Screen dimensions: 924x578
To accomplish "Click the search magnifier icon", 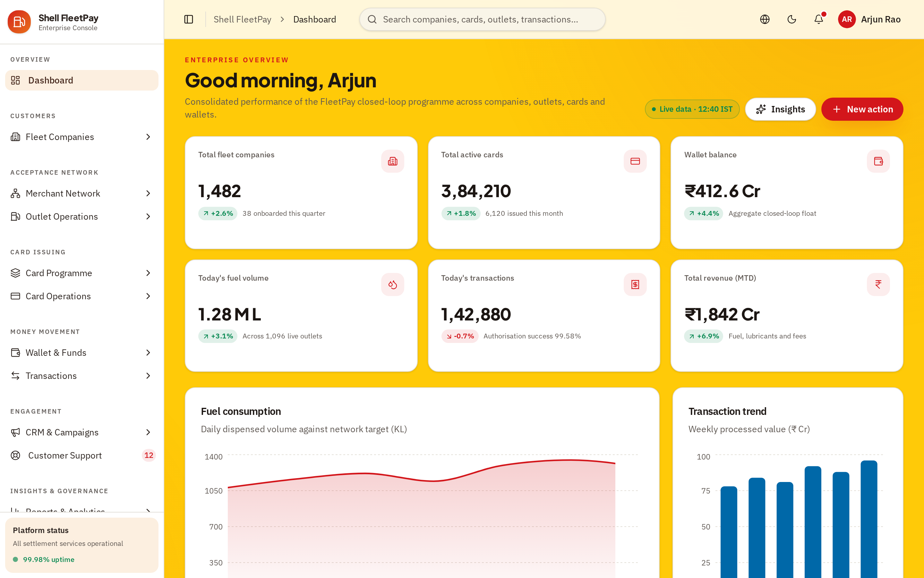I will click(x=372, y=20).
